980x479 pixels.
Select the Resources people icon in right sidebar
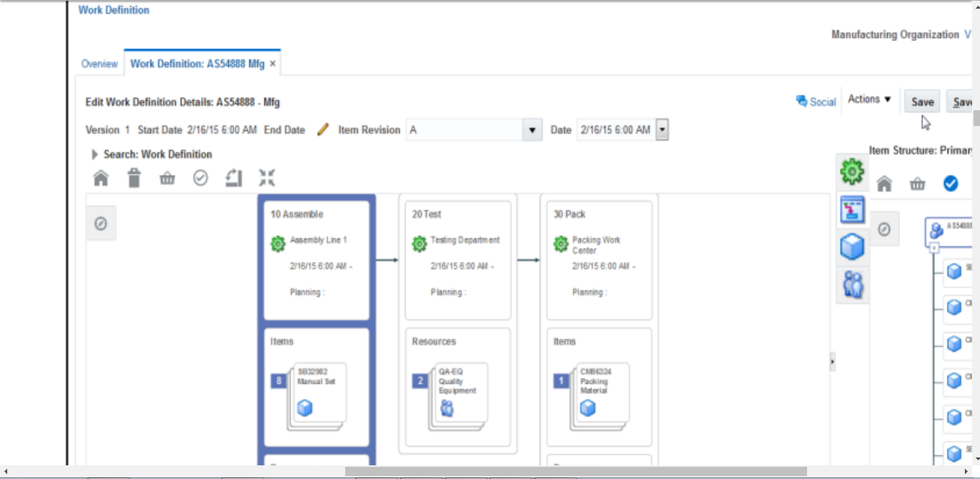[852, 283]
